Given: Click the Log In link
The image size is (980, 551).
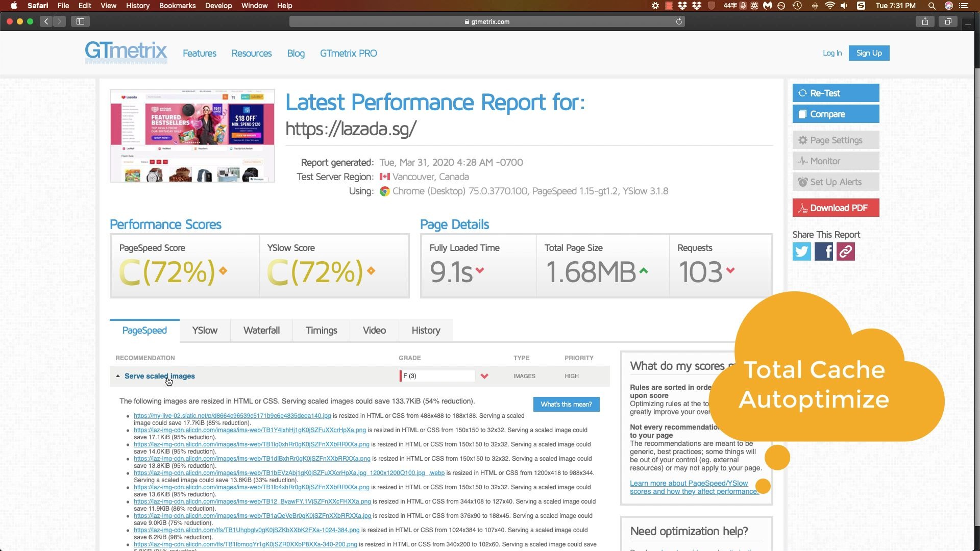Looking at the screenshot, I should point(832,53).
